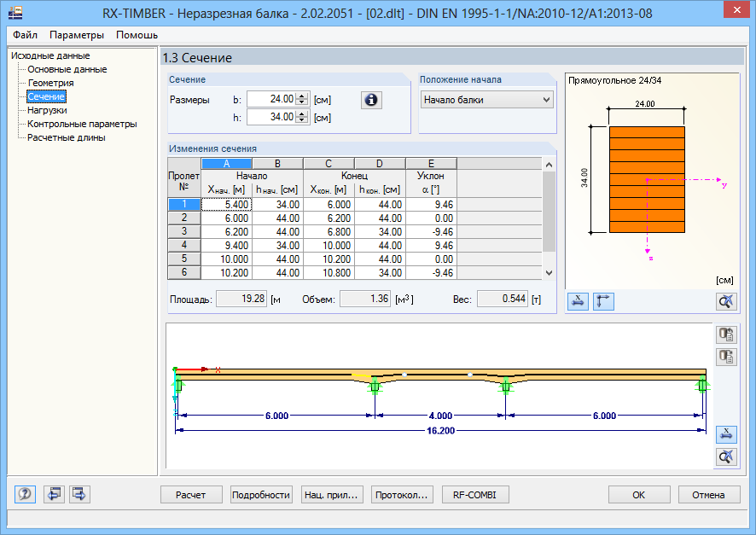This screenshot has height=535, width=756.
Task: Click the Отмена button
Action: tap(709, 495)
